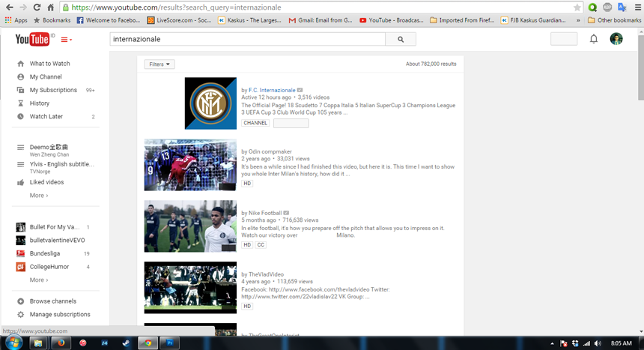This screenshot has width=644, height=350.
Task: Open CollegeHumor subscription
Action: click(49, 267)
